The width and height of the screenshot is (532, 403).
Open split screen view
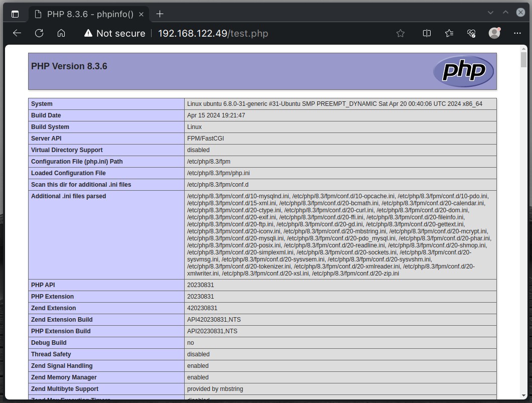pyautogui.click(x=427, y=33)
